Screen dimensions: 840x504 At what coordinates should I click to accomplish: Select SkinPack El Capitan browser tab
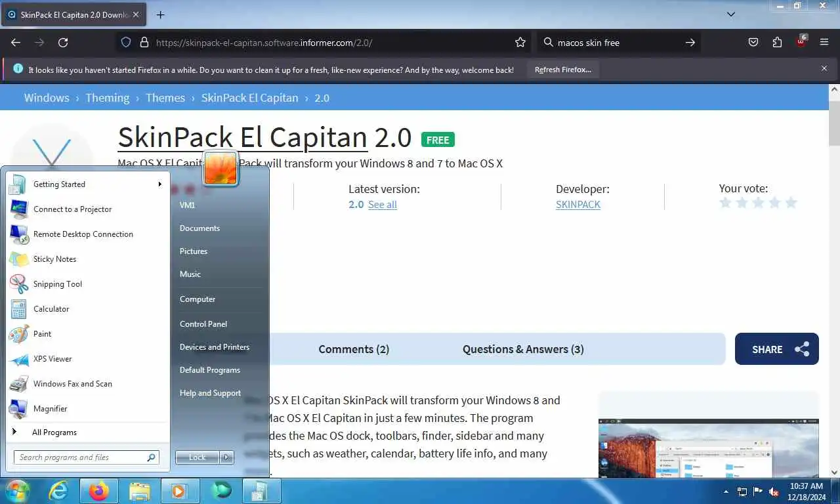tap(75, 14)
